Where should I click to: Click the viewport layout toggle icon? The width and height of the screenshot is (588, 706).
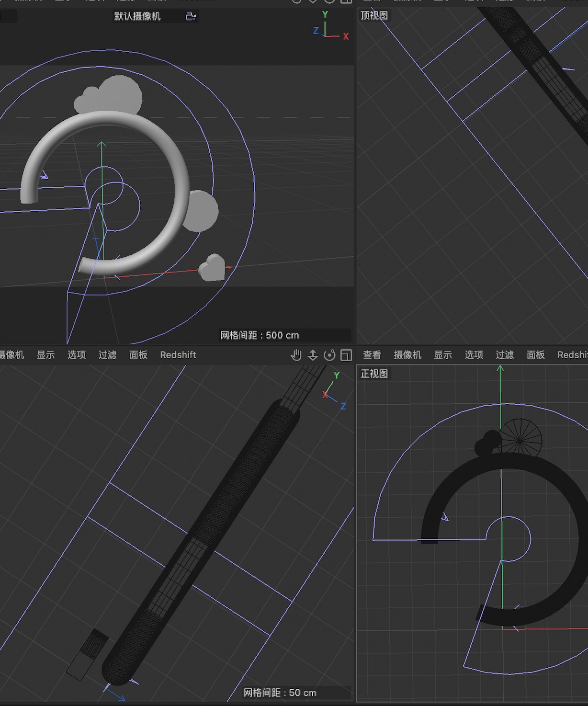pyautogui.click(x=346, y=354)
